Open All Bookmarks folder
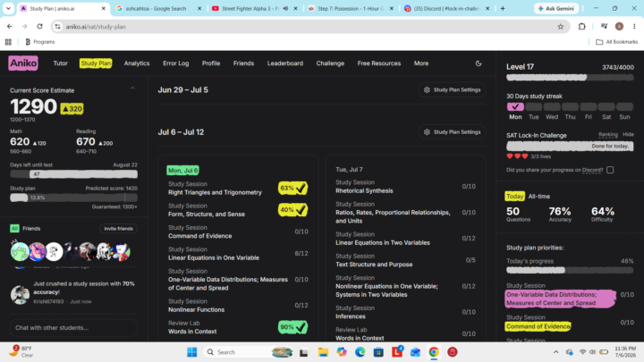The height and width of the screenshot is (362, 644). point(617,42)
